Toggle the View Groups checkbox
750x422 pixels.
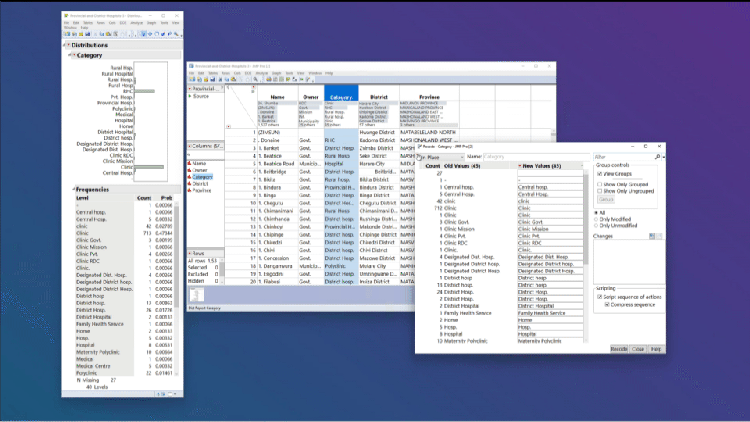coord(599,175)
